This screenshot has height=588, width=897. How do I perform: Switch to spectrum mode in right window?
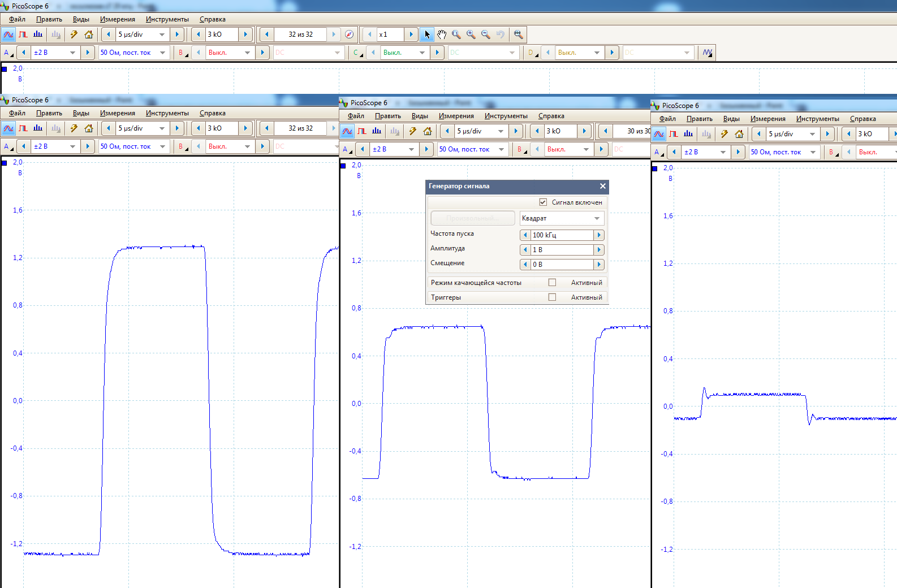[688, 134]
